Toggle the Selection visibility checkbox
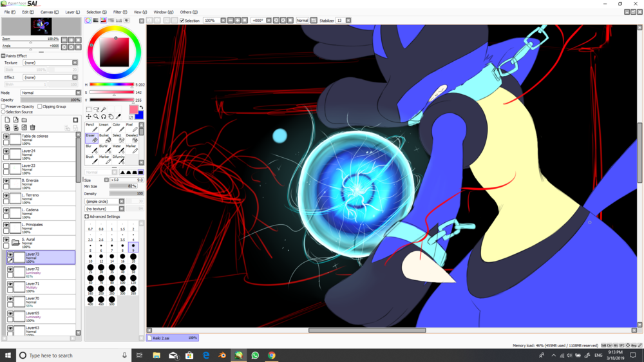This screenshot has height=362, width=644. tap(182, 21)
